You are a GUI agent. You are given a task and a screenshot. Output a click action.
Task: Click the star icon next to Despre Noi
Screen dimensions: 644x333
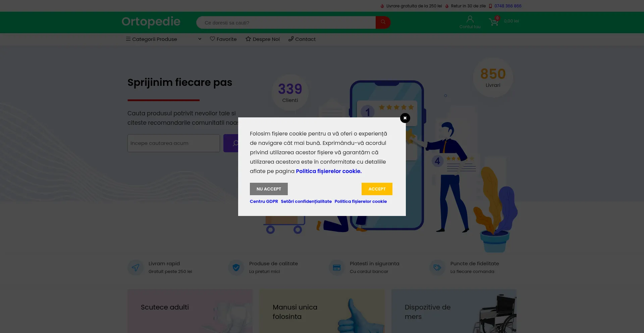point(248,39)
